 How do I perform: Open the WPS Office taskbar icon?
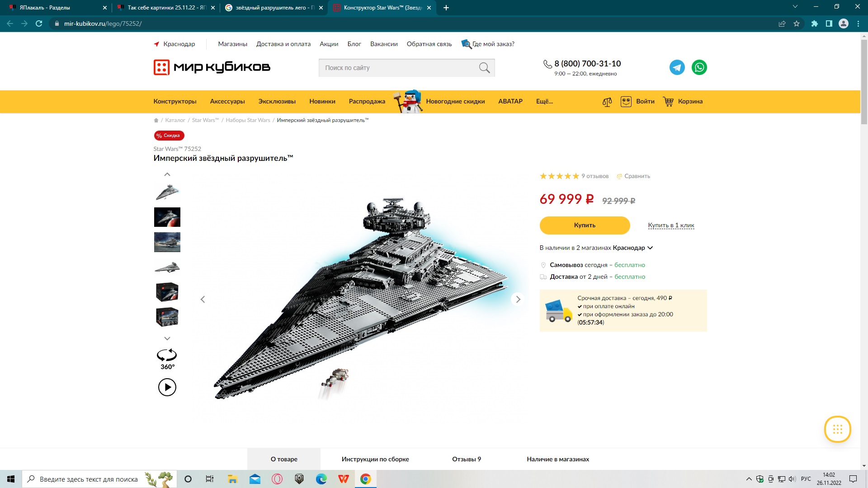coord(344,479)
